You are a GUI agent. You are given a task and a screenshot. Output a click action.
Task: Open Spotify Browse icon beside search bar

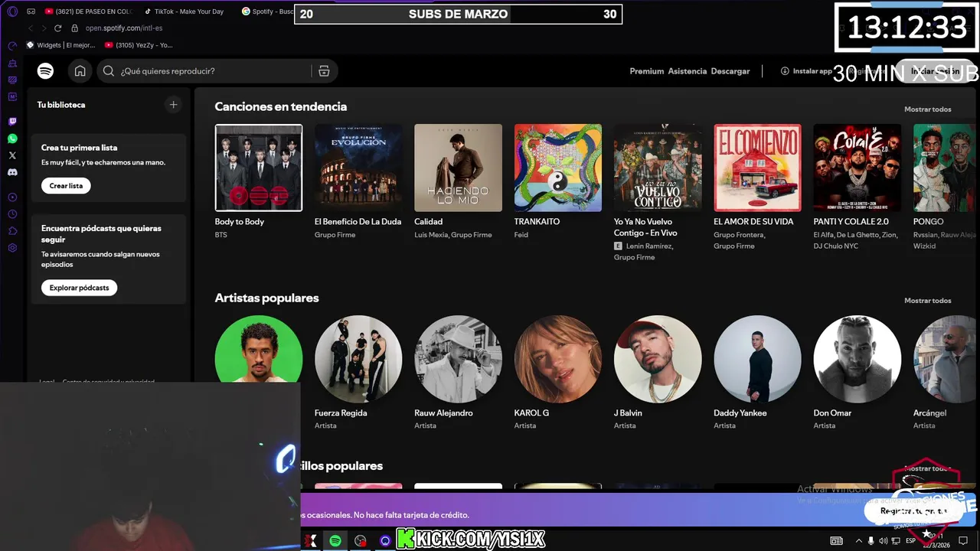324,71
